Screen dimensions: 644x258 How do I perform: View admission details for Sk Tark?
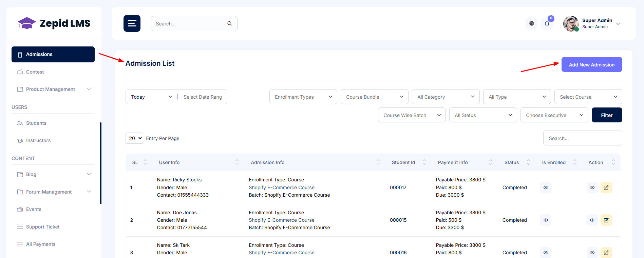pos(592,253)
